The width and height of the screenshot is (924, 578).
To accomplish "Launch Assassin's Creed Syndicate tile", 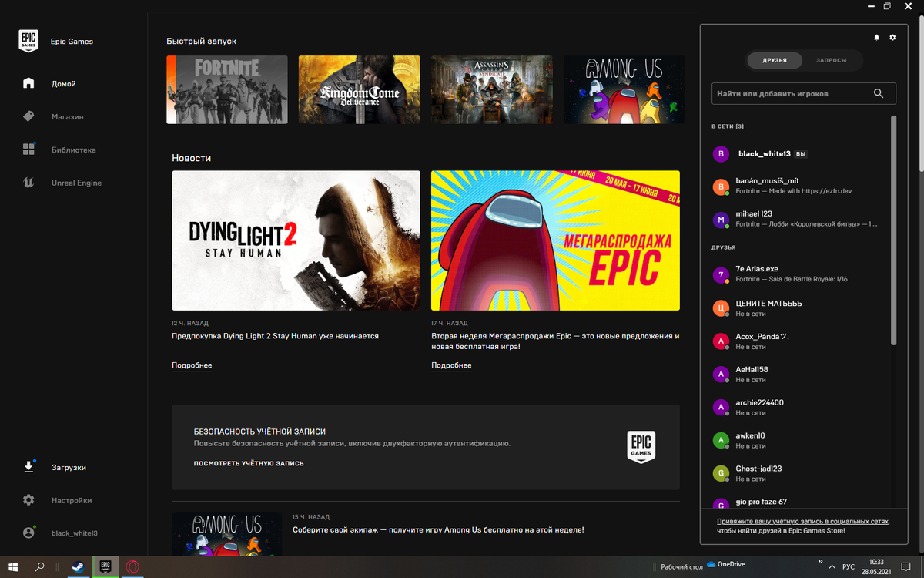I will [492, 89].
